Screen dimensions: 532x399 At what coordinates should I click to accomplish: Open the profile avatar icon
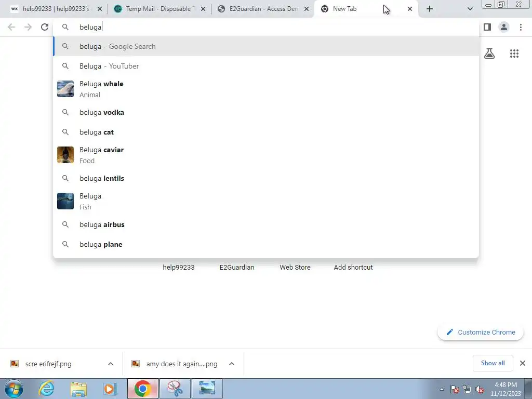pos(504,27)
